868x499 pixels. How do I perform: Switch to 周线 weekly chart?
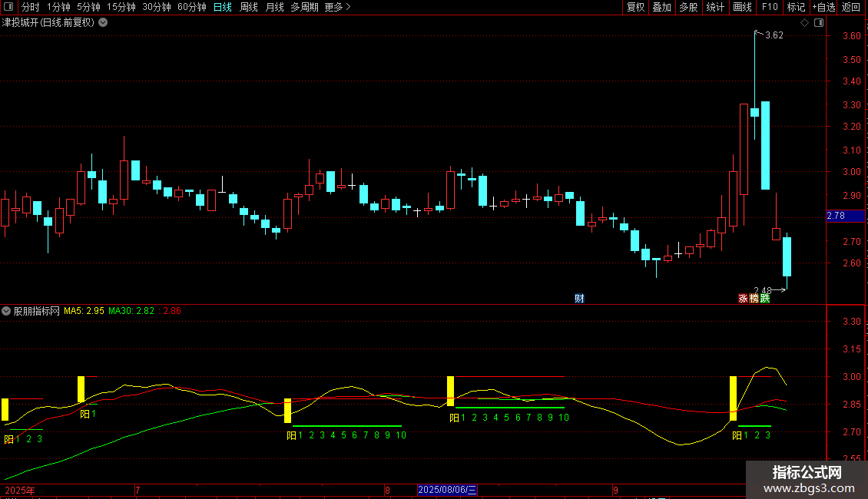[249, 7]
